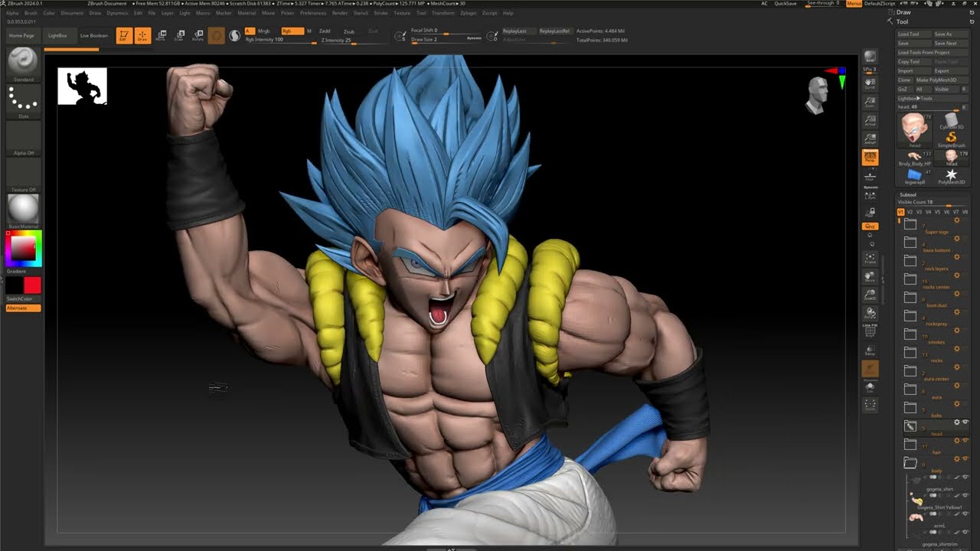
Task: Click the Solo mode icon
Action: pos(870,386)
